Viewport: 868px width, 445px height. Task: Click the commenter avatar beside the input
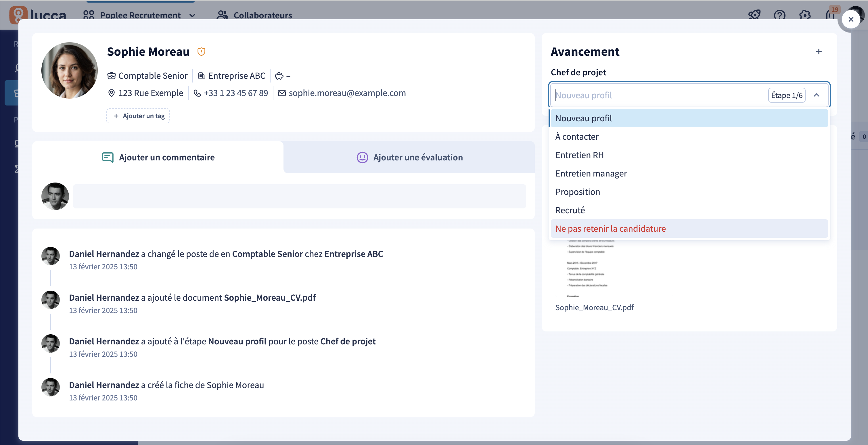point(55,196)
